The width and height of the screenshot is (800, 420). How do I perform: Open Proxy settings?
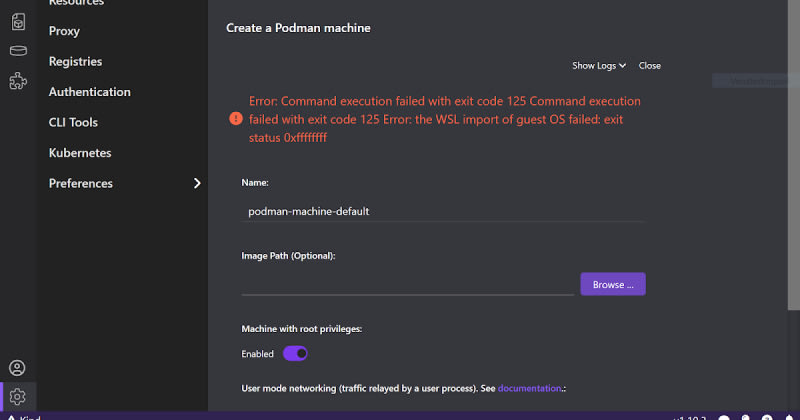click(64, 31)
